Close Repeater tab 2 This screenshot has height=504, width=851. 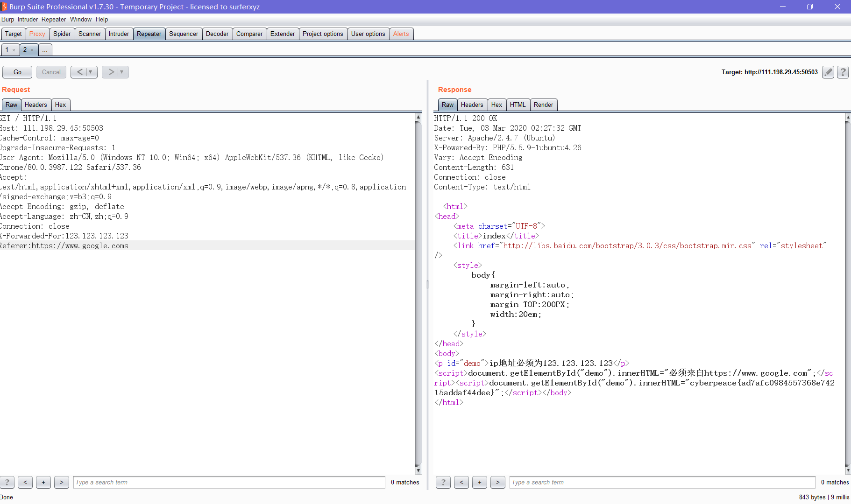[x=32, y=50]
